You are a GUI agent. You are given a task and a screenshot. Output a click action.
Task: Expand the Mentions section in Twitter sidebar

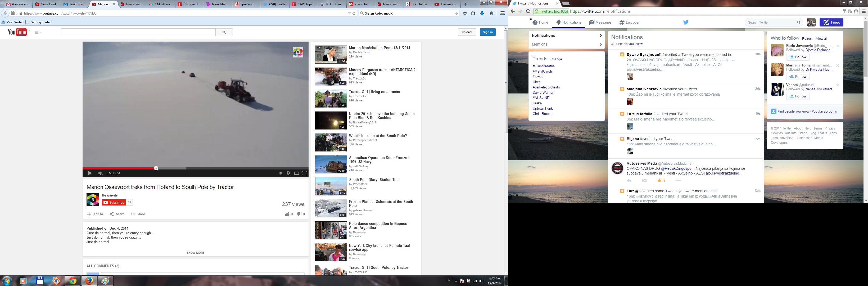[566, 44]
